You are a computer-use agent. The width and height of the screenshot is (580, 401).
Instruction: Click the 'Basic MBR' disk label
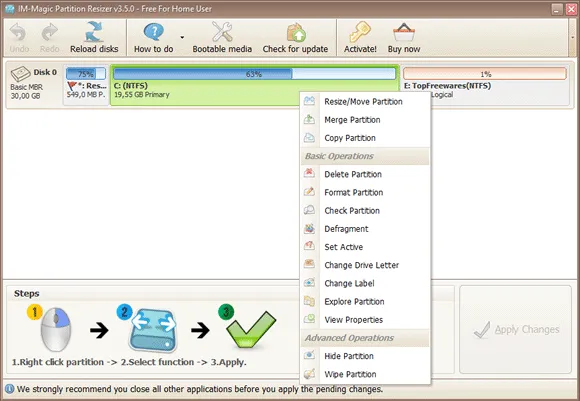(27, 87)
